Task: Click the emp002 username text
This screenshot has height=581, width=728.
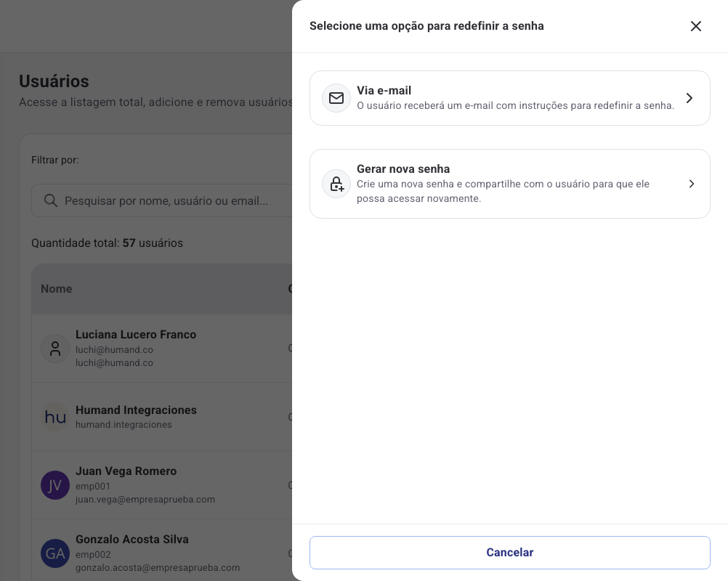Action: [x=93, y=555]
